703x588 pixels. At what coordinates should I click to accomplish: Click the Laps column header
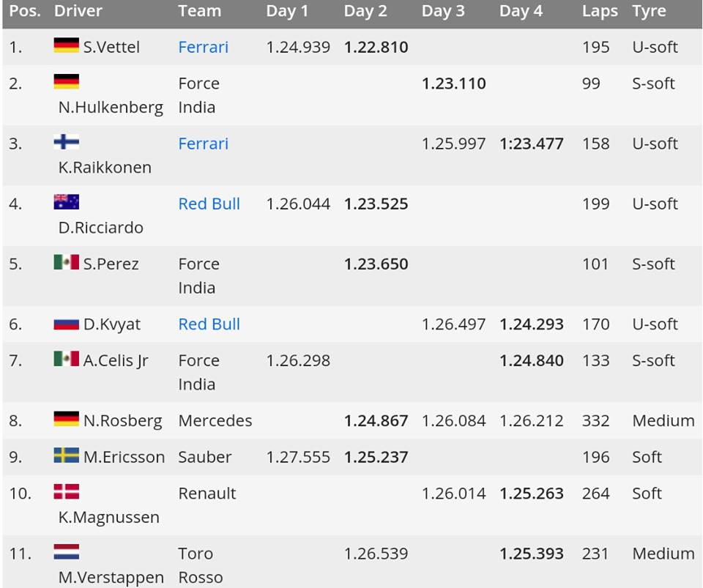pos(599,12)
